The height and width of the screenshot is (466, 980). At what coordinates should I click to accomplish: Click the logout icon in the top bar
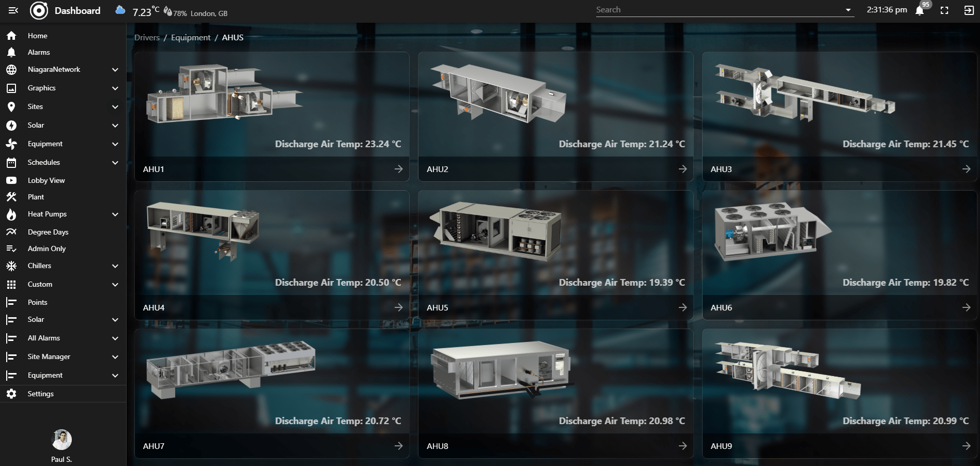coord(969,9)
